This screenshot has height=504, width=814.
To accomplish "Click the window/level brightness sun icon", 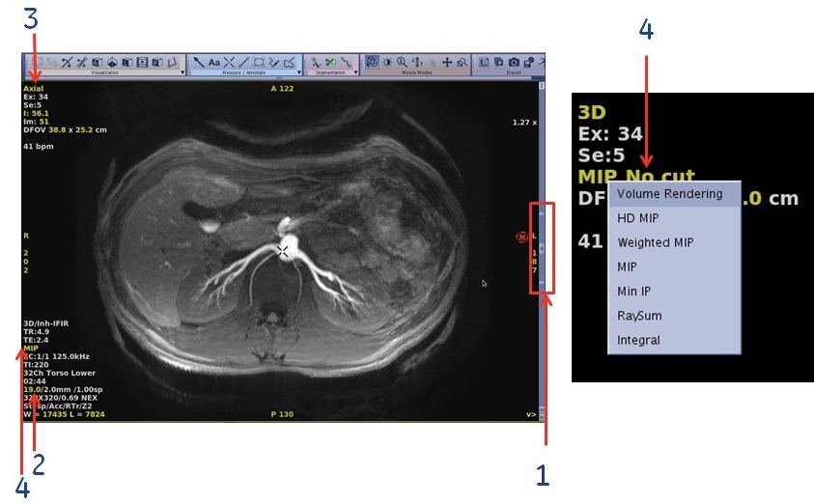I will pos(386,62).
